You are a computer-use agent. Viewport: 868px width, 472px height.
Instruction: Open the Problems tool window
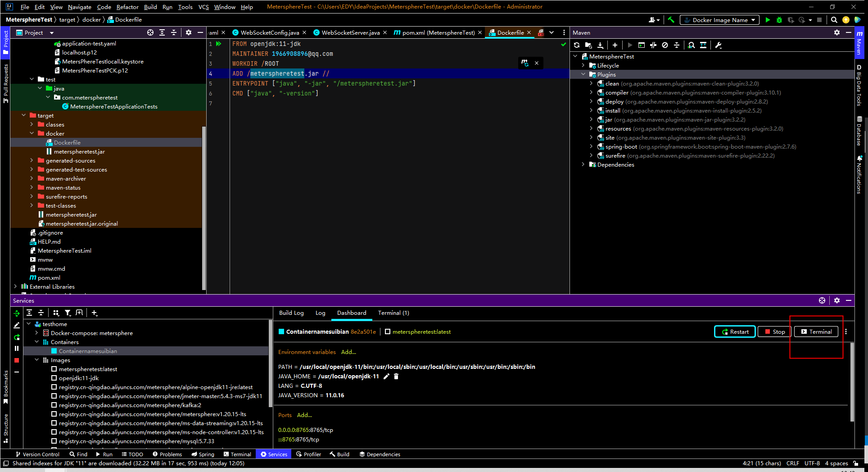point(167,454)
